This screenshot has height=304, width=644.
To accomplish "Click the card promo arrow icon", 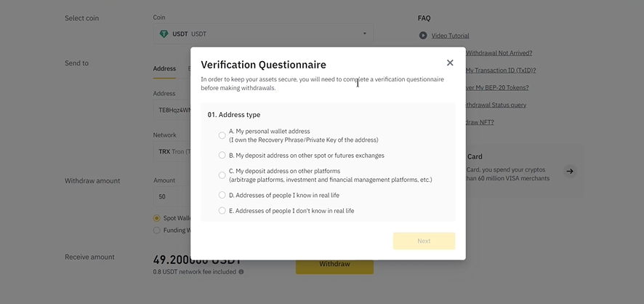I will 570,171.
